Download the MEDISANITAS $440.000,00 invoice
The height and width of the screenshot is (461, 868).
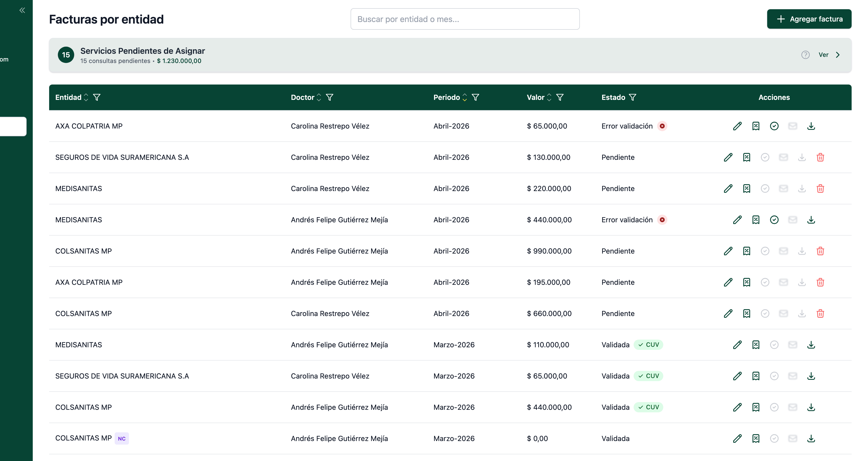tap(811, 220)
